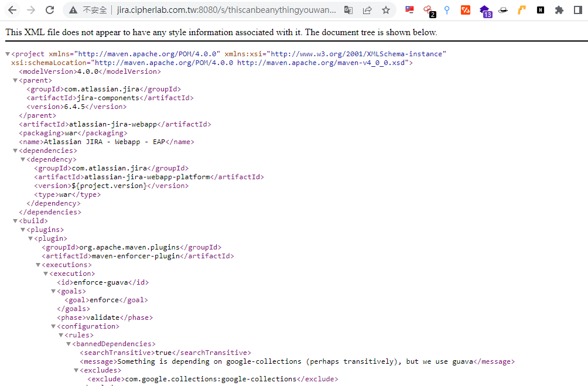Click the Google Translate icon in address bar

348,10
